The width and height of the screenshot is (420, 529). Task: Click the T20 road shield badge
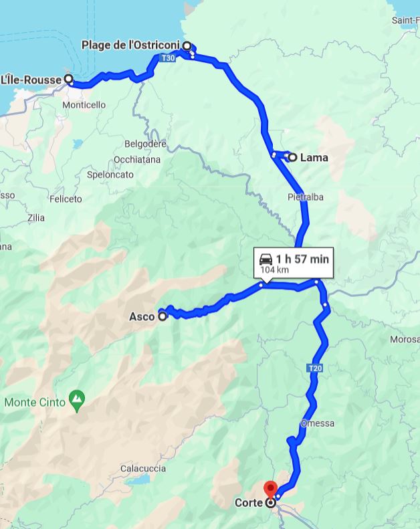tap(316, 368)
